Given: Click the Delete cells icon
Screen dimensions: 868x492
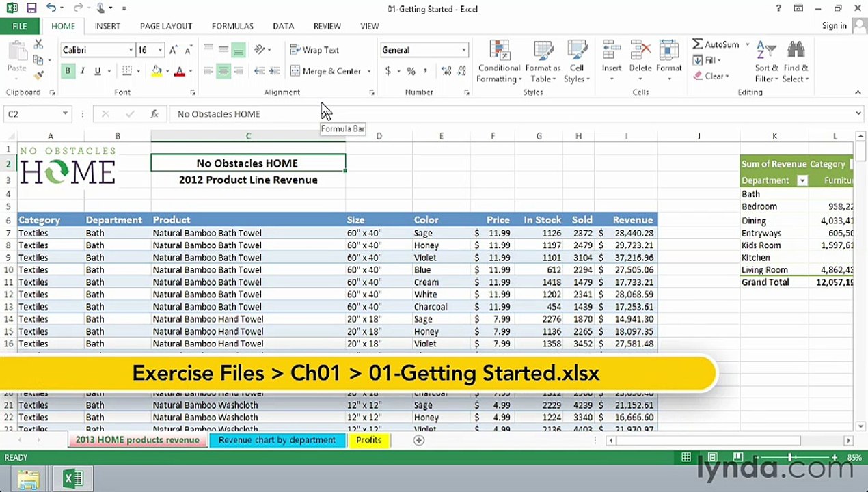Looking at the screenshot, I should pyautogui.click(x=640, y=52).
